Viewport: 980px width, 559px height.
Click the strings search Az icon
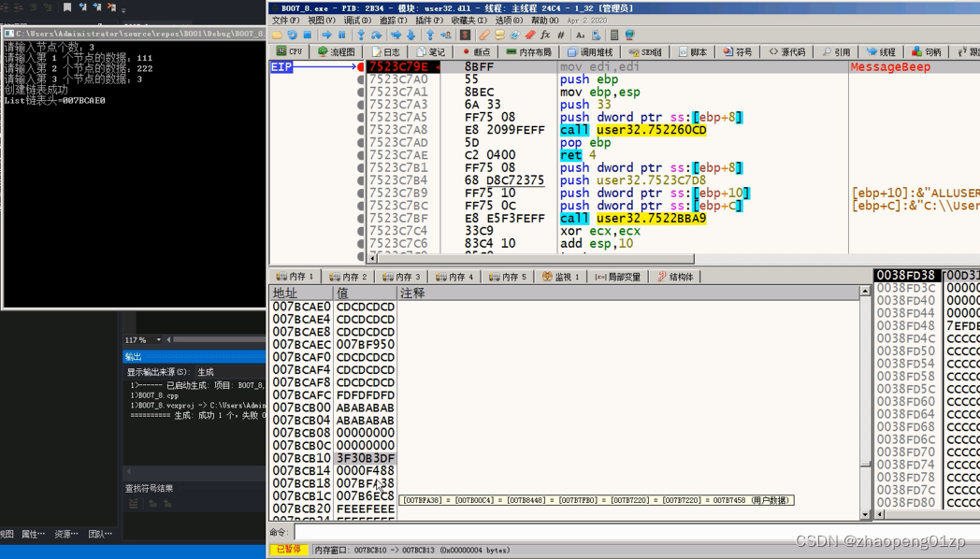pyautogui.click(x=581, y=35)
